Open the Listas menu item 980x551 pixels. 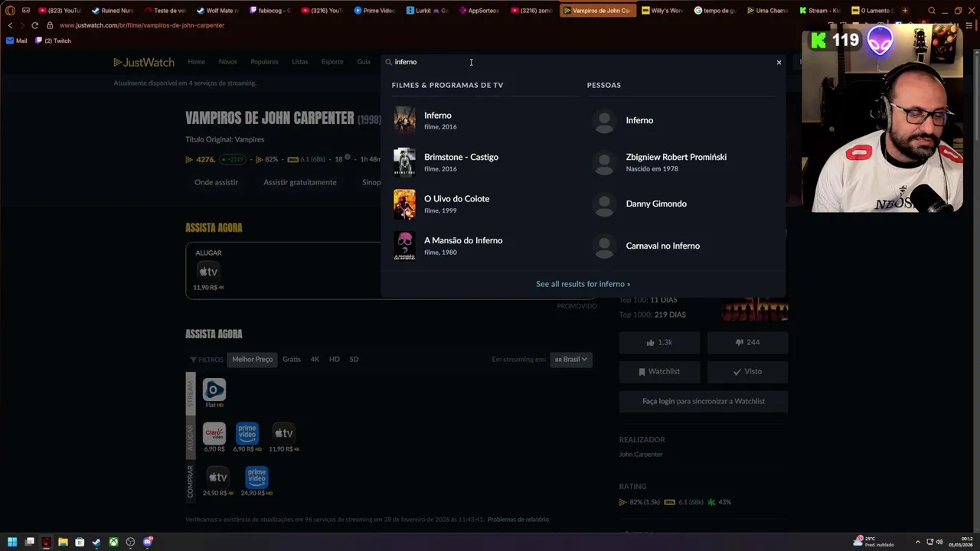pyautogui.click(x=300, y=62)
